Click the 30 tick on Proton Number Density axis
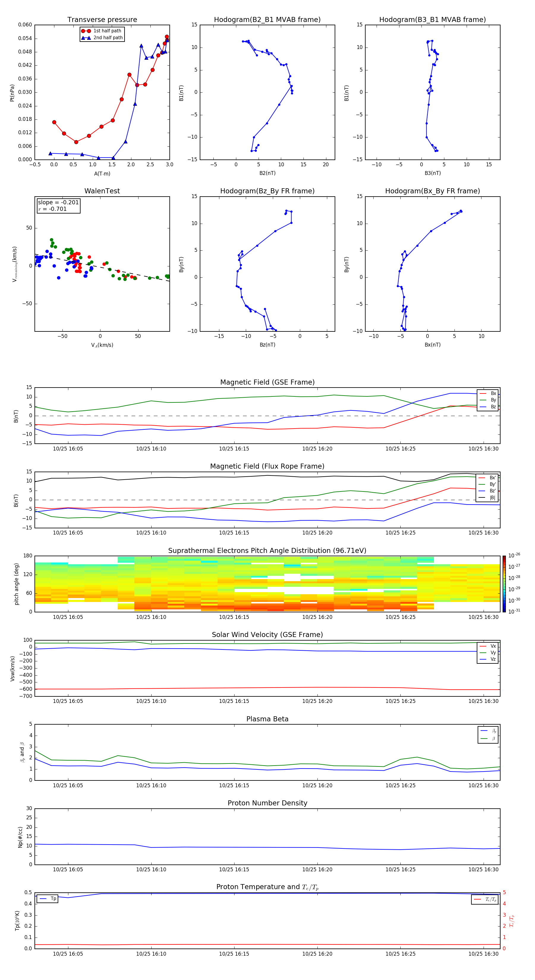 point(29,808)
